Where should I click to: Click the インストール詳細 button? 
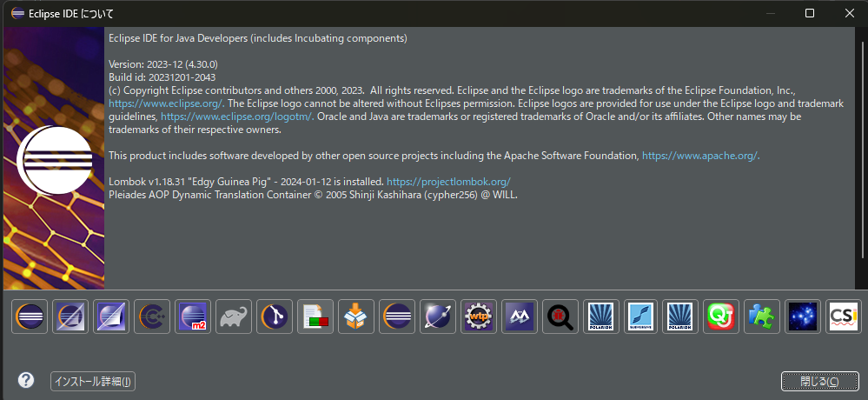click(x=93, y=381)
